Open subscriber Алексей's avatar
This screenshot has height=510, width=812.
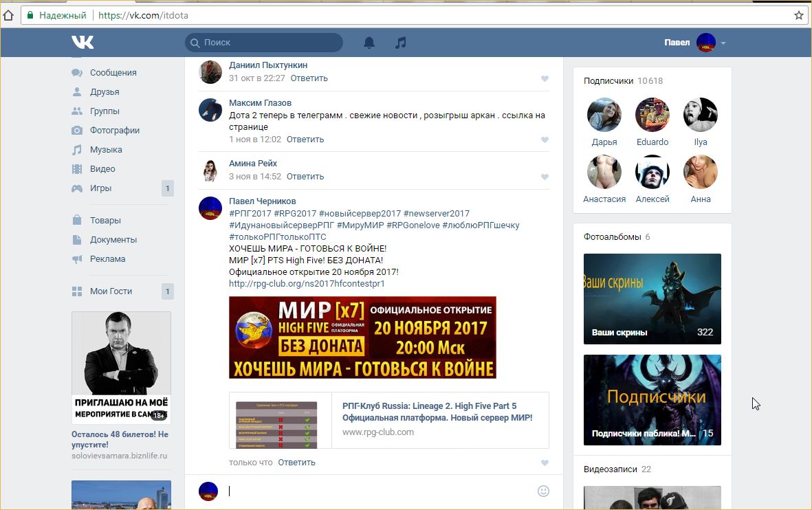[x=652, y=172]
